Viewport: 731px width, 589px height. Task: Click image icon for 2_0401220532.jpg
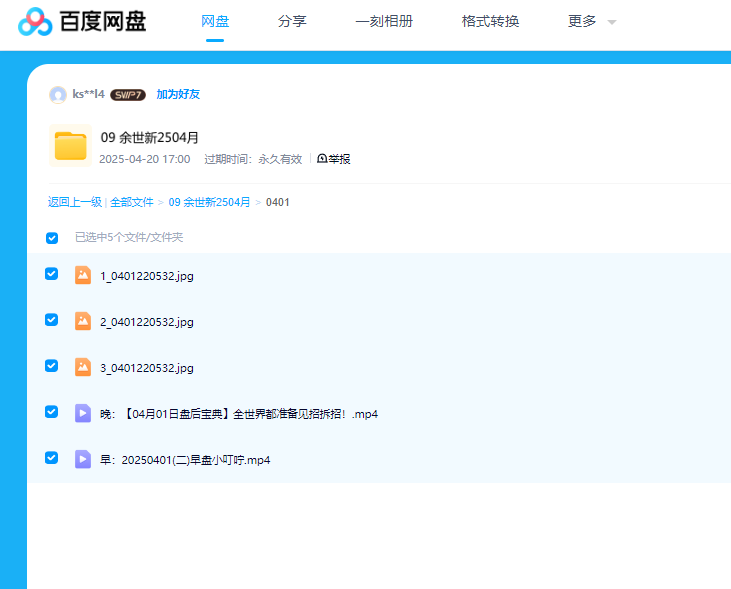[x=83, y=321]
